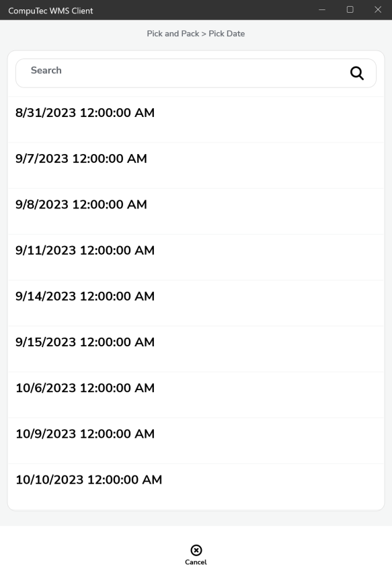Choose the 9/8/2023 date entry
This screenshot has width=392, height=575.
196,211
